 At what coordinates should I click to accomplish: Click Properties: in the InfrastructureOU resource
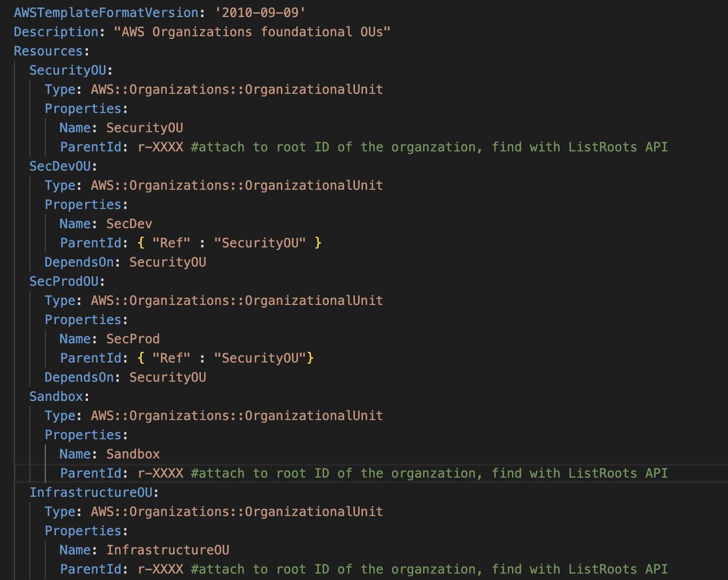pyautogui.click(x=86, y=531)
